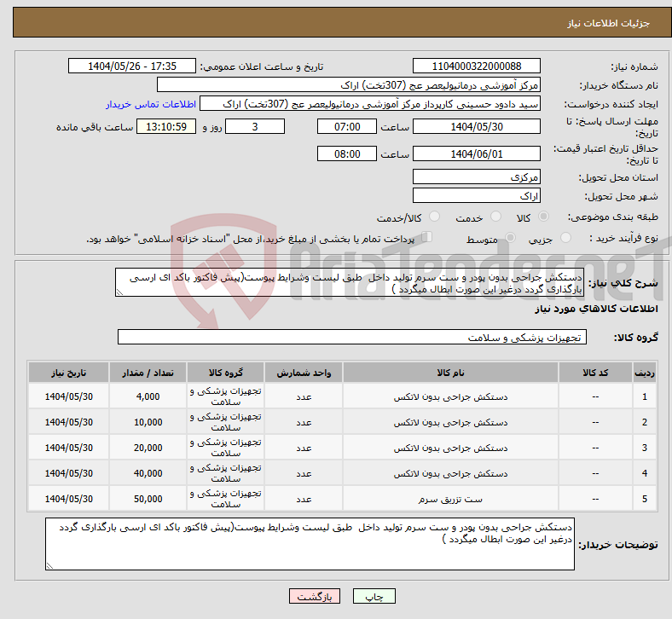Click the unit cell عدد in row 2
672x619 pixels.
[304, 422]
